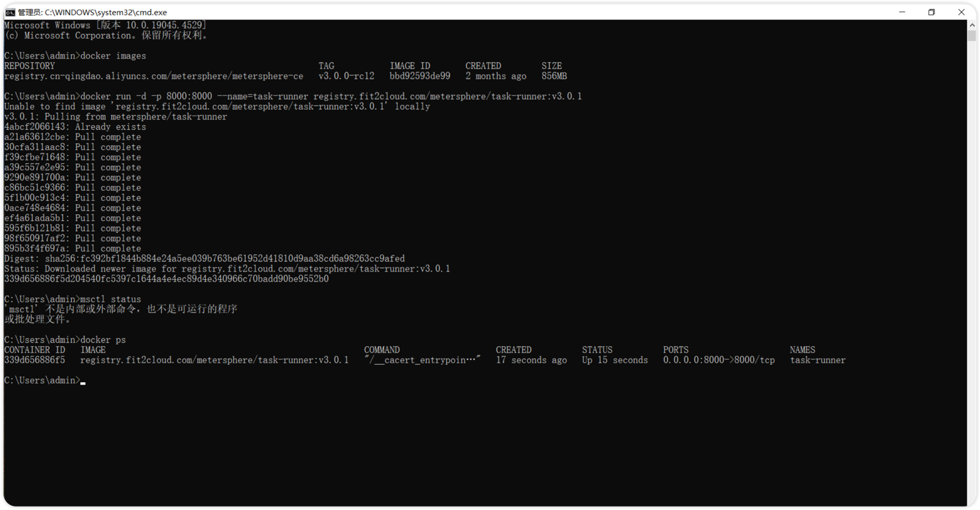Click the "9290e891700a: Pull complete" line
The height and width of the screenshot is (510, 980).
73,178
